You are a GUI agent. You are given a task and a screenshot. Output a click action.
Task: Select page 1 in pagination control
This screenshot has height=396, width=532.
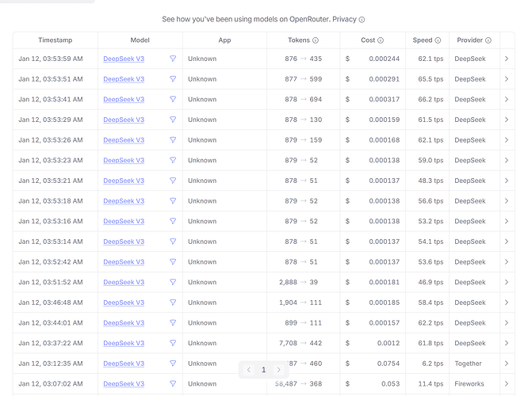[264, 370]
